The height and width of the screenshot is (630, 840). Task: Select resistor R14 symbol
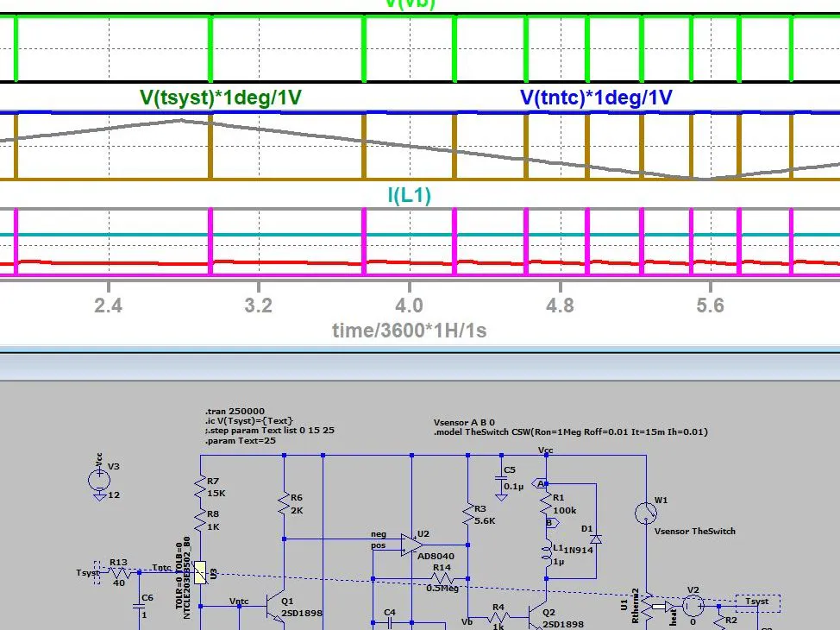[442, 578]
